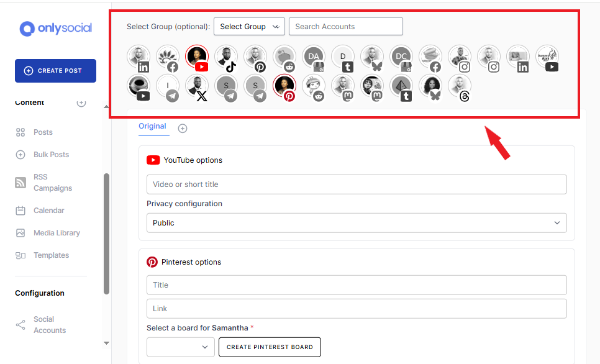600x364 pixels.
Task: Select the coffee cup YouTube account
Action: [139, 86]
